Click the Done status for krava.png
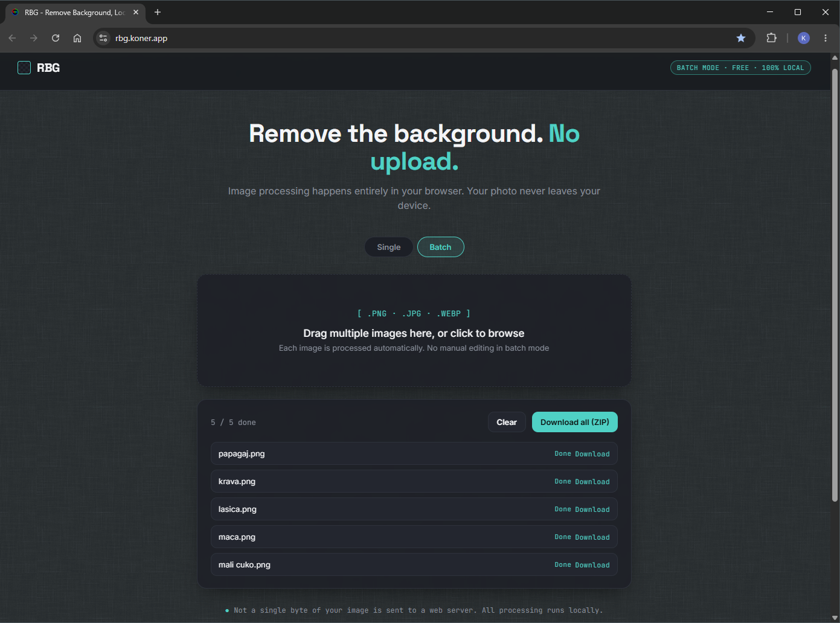 point(563,482)
